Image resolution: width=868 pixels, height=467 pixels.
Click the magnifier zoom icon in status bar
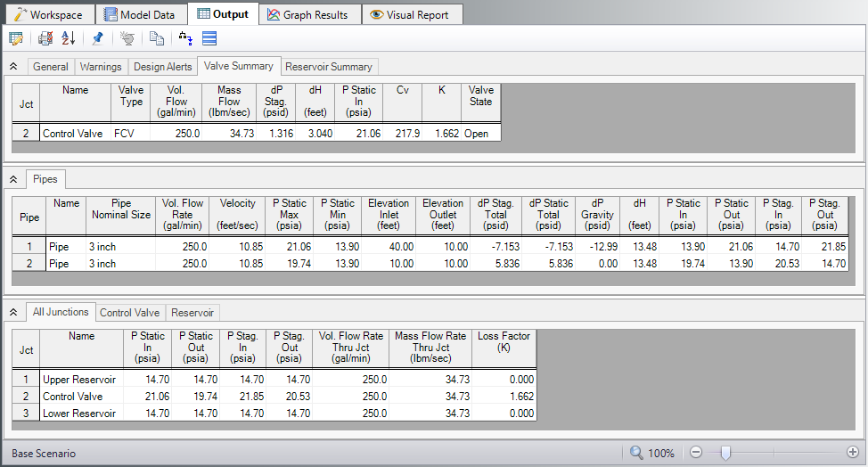pyautogui.click(x=636, y=453)
